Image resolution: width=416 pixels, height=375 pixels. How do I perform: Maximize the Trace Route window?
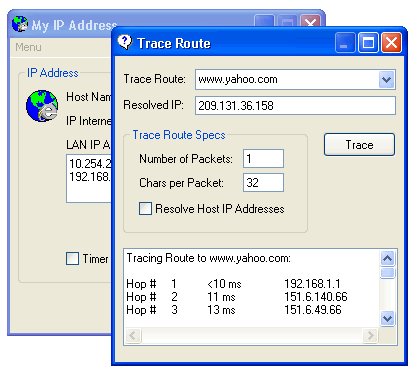368,43
